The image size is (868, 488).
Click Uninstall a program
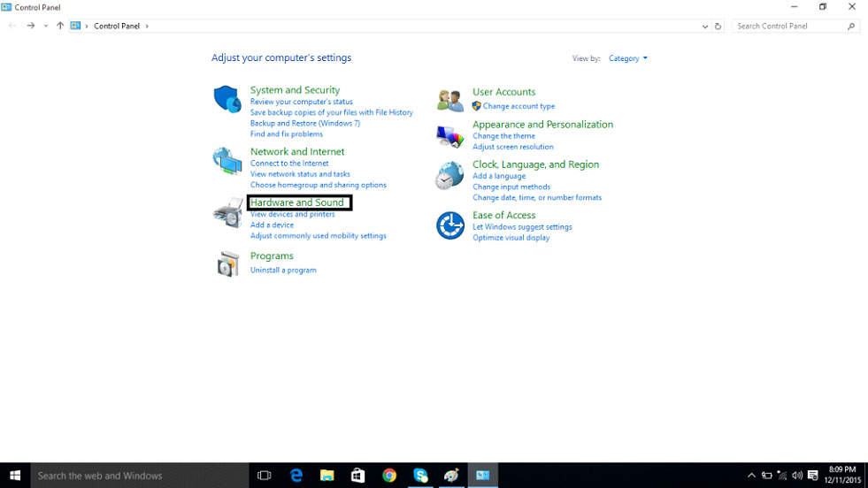283,270
